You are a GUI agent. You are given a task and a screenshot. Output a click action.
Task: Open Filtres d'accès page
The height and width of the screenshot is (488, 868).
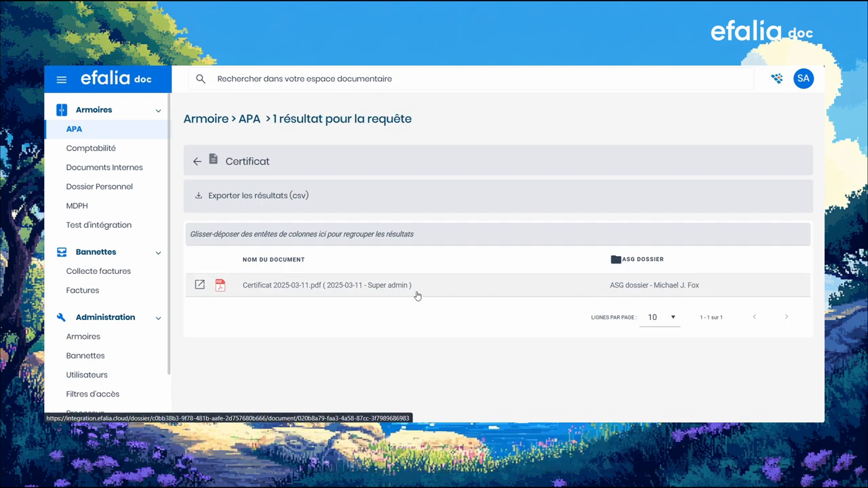pos(93,394)
